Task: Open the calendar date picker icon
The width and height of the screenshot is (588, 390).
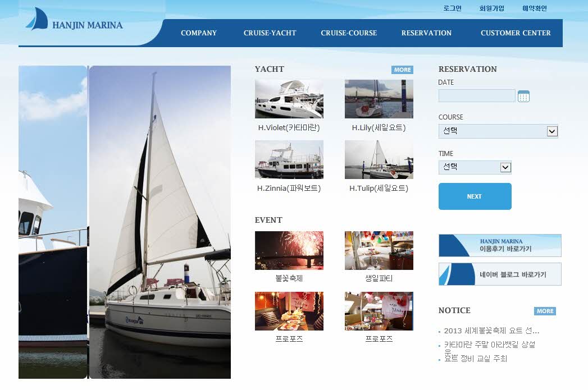Action: [x=523, y=97]
